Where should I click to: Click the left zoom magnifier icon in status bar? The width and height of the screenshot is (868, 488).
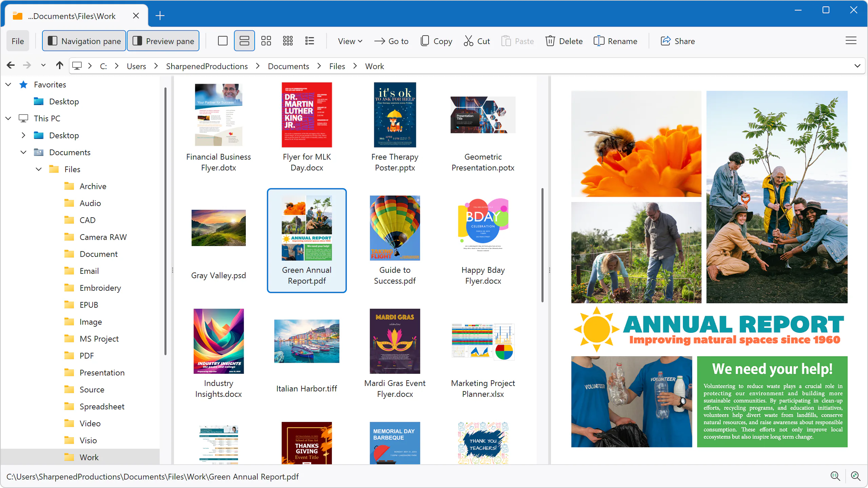coord(835,476)
